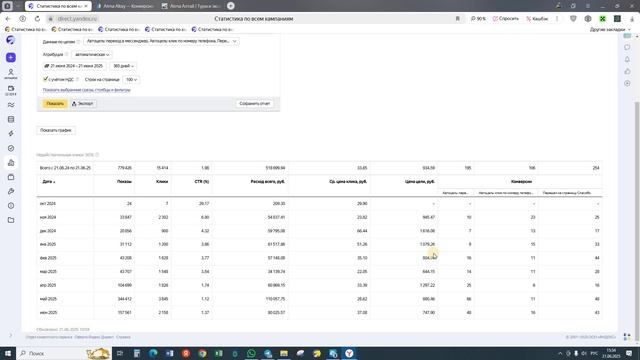This screenshot has width=640, height=360.
Task: Click the 'Экспорт' button
Action: coord(83,104)
